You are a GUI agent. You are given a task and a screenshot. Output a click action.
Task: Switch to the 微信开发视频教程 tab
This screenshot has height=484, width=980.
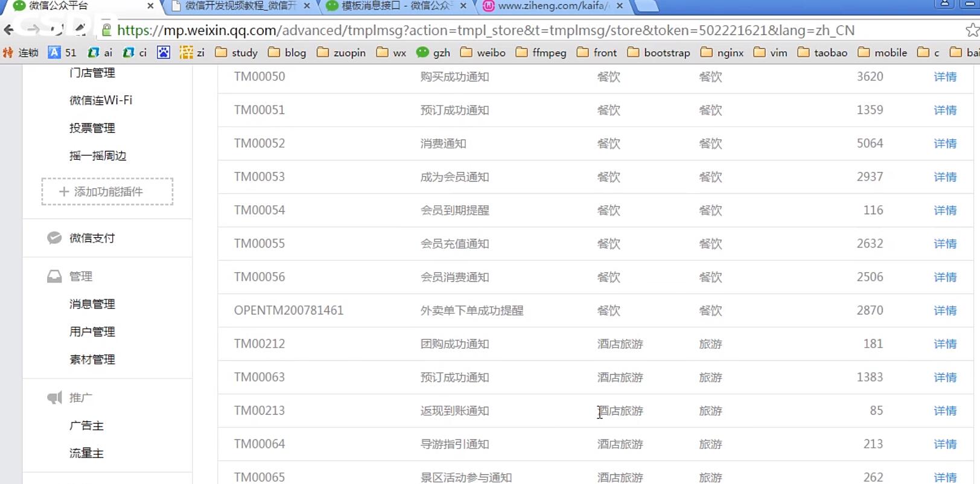[x=238, y=6]
